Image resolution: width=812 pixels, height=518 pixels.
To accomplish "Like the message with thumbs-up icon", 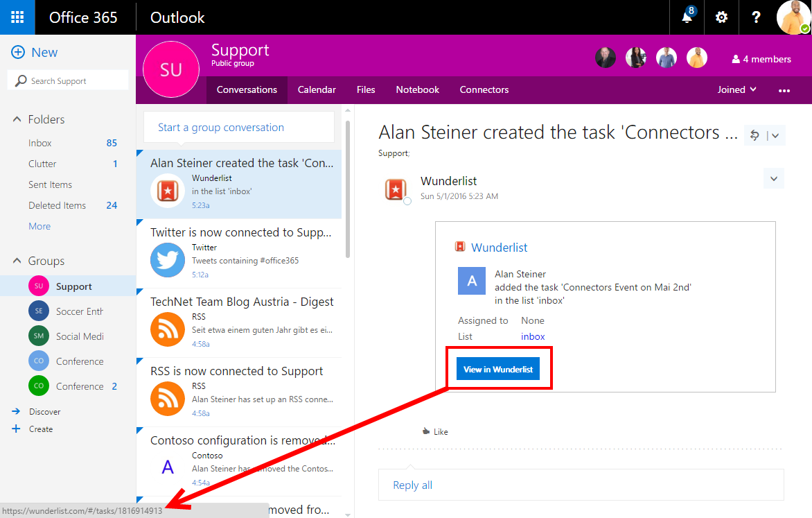I will pyautogui.click(x=426, y=431).
